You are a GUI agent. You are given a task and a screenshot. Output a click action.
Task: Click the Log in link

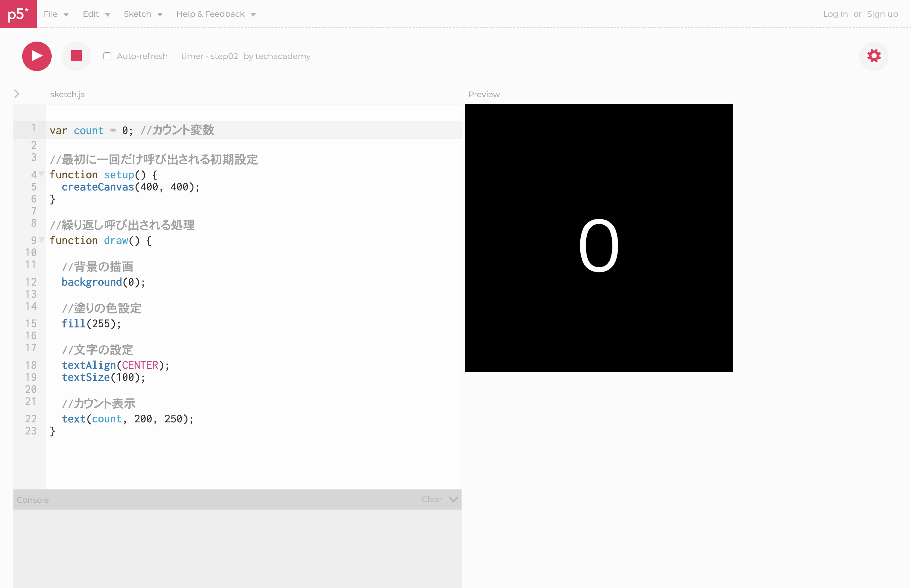(835, 14)
